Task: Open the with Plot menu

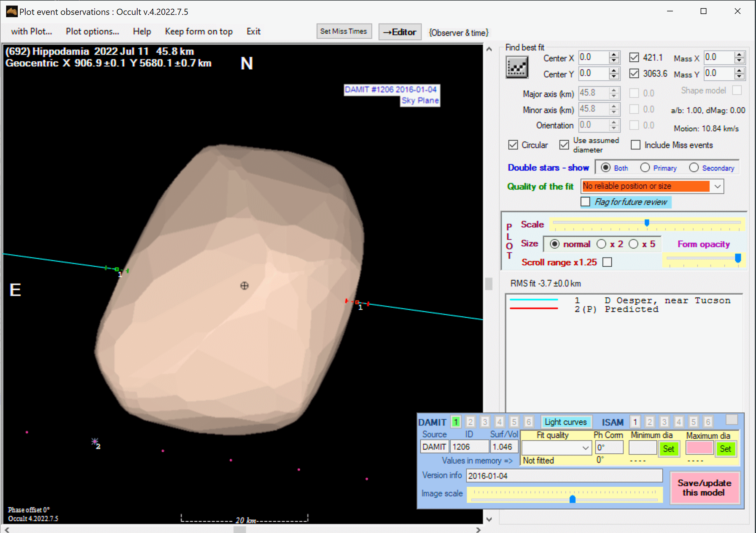Action: (31, 31)
